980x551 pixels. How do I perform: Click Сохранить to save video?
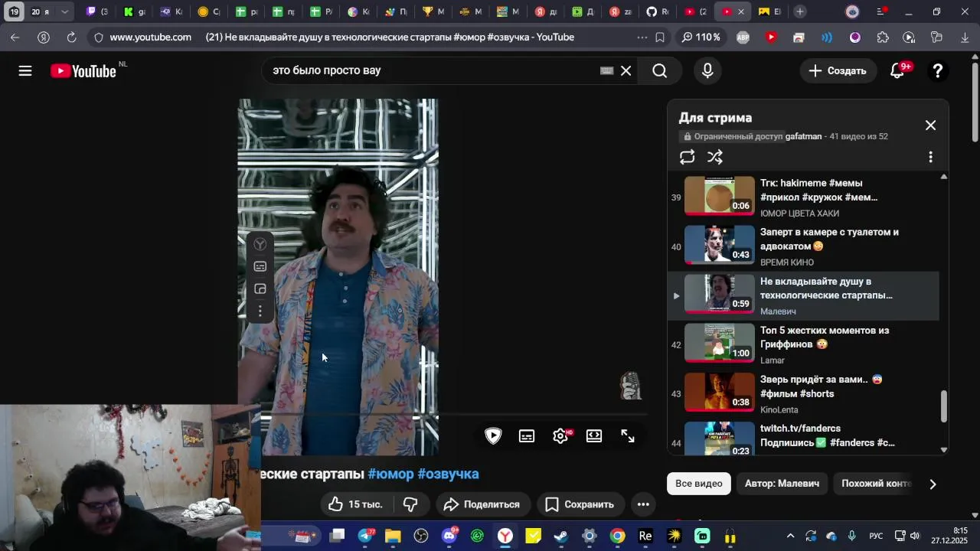click(580, 504)
